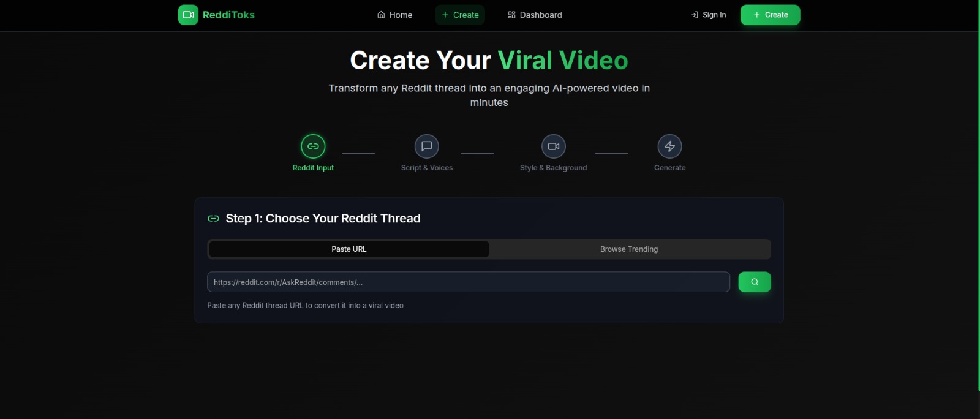Click the Reddit Input step label
Viewport: 980px width, 419px height.
(x=313, y=168)
